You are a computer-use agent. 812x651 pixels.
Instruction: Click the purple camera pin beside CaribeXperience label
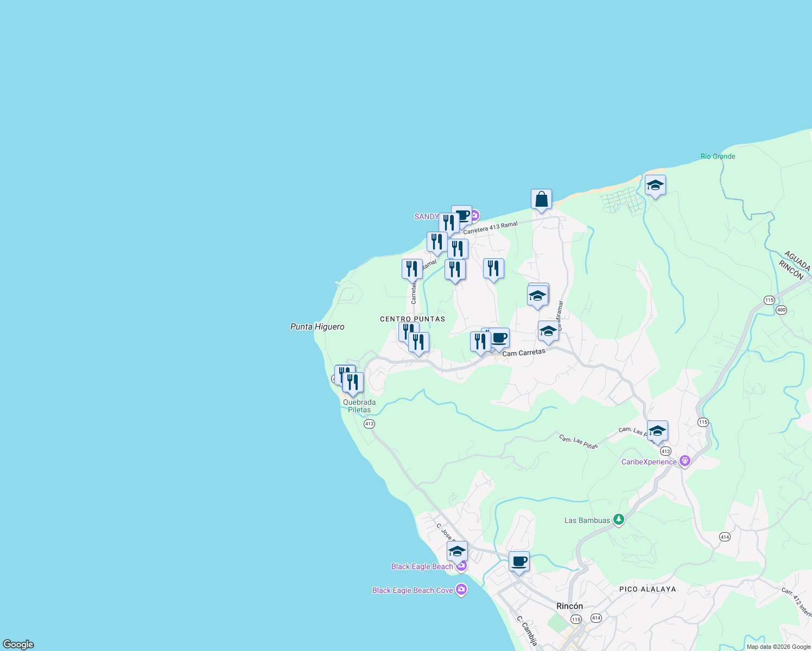(x=684, y=460)
